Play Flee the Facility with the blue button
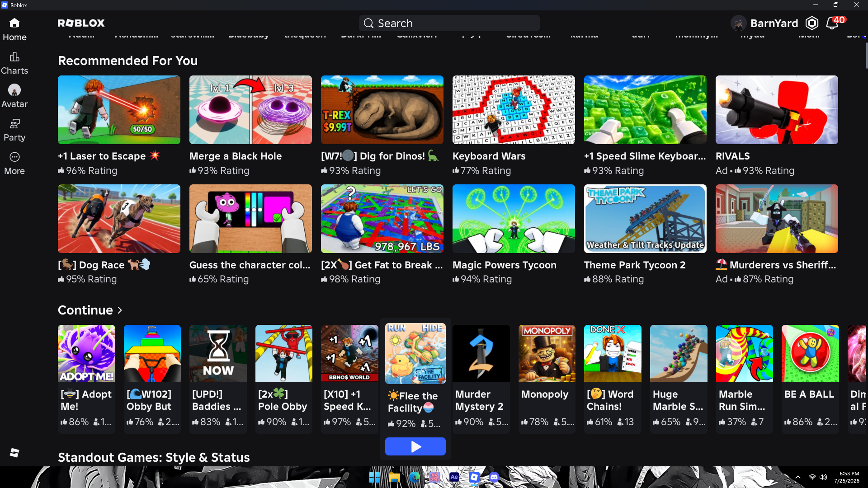 [x=415, y=446]
